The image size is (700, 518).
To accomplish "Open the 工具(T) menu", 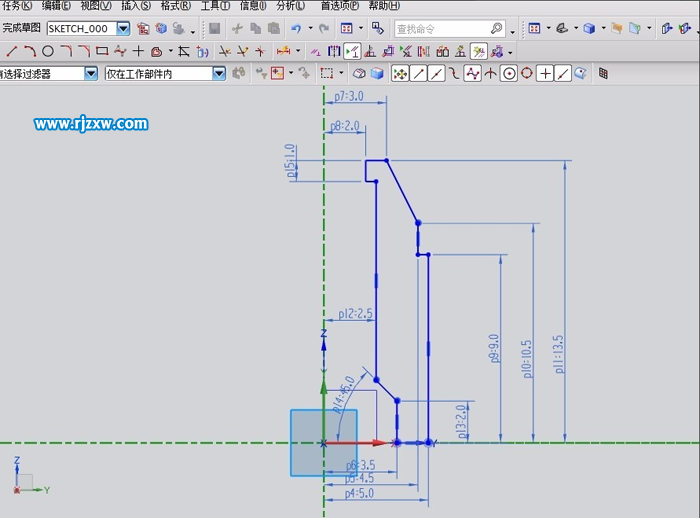I will 215,6.
